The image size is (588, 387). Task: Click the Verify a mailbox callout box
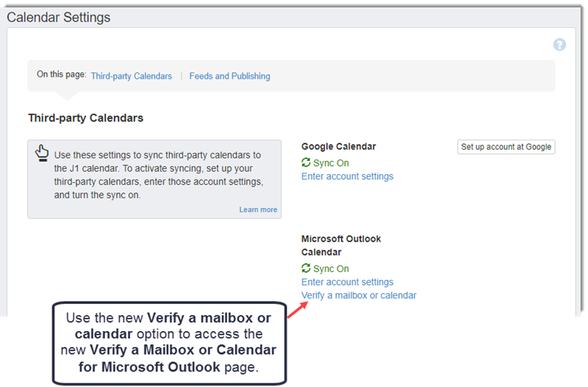(168, 343)
